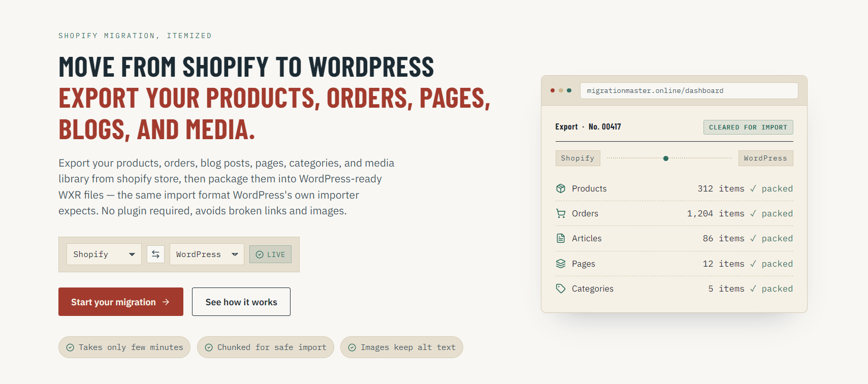Click Start your migration button
The height and width of the screenshot is (384, 868).
tap(121, 302)
